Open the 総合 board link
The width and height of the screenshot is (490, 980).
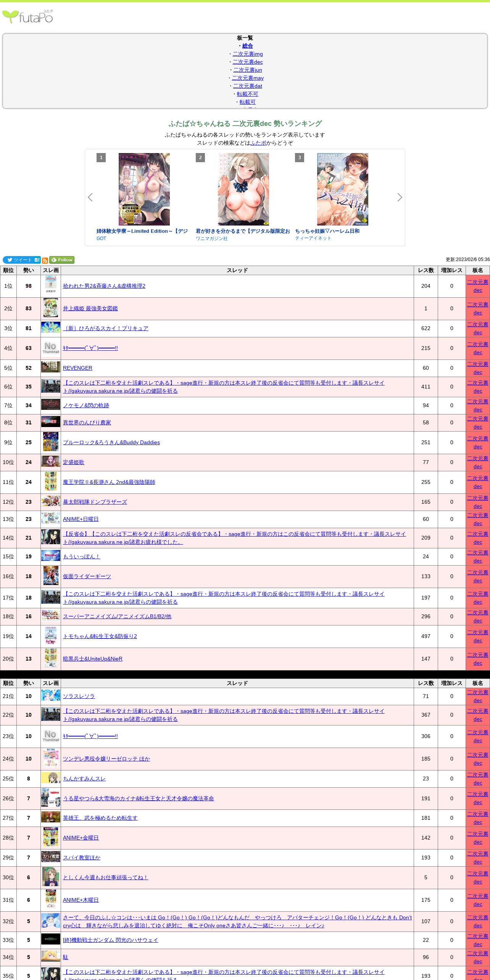pyautogui.click(x=248, y=46)
